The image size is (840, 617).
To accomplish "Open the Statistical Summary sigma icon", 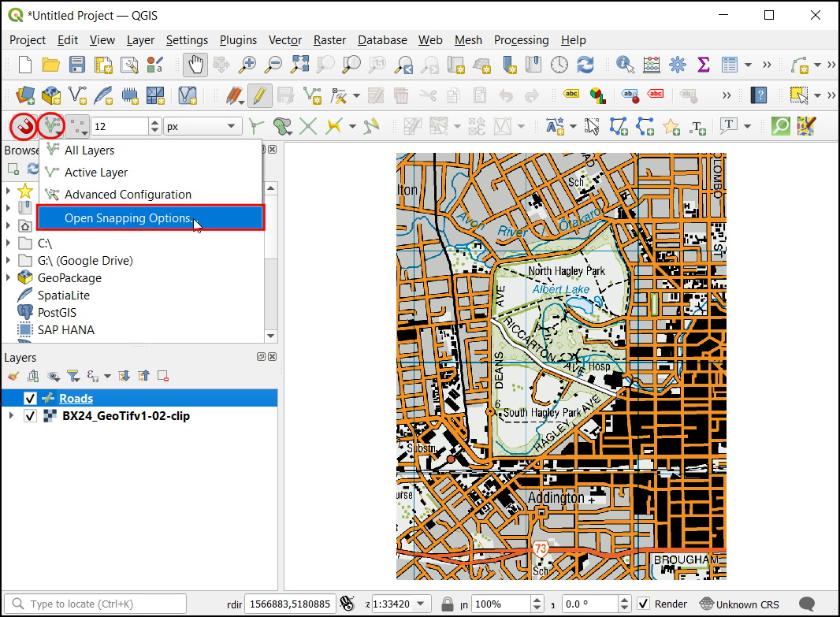I will pos(704,65).
